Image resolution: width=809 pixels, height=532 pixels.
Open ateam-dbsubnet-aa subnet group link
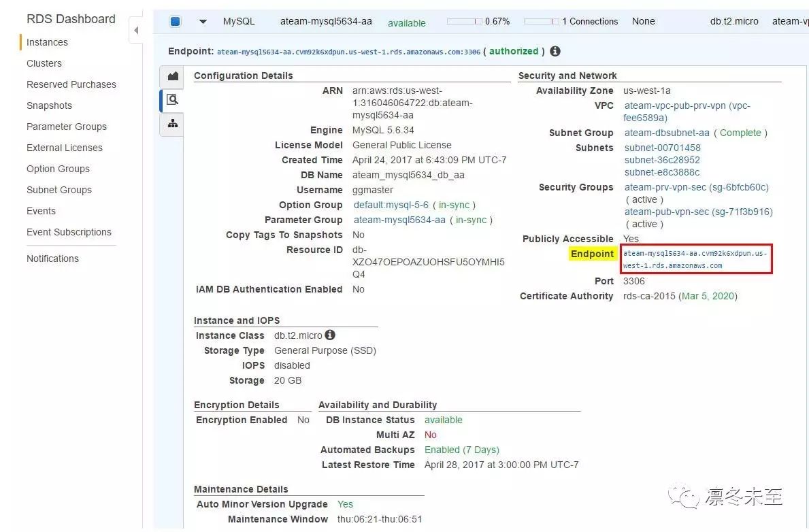click(x=667, y=133)
